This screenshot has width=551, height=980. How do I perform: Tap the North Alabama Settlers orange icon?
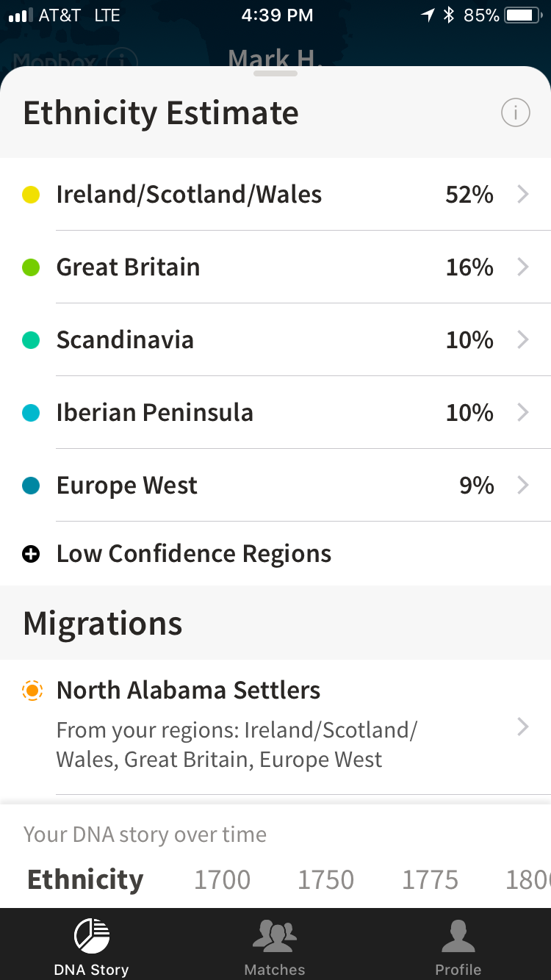point(32,691)
